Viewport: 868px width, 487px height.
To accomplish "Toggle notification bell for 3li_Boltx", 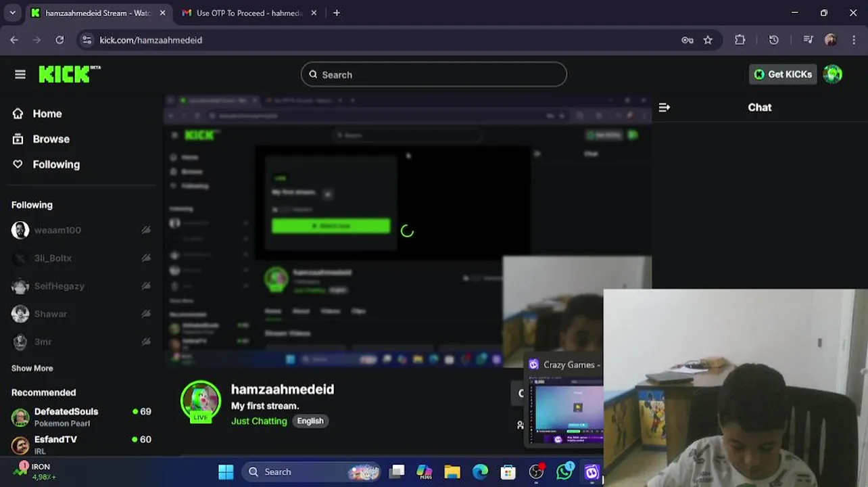I will coord(145,258).
